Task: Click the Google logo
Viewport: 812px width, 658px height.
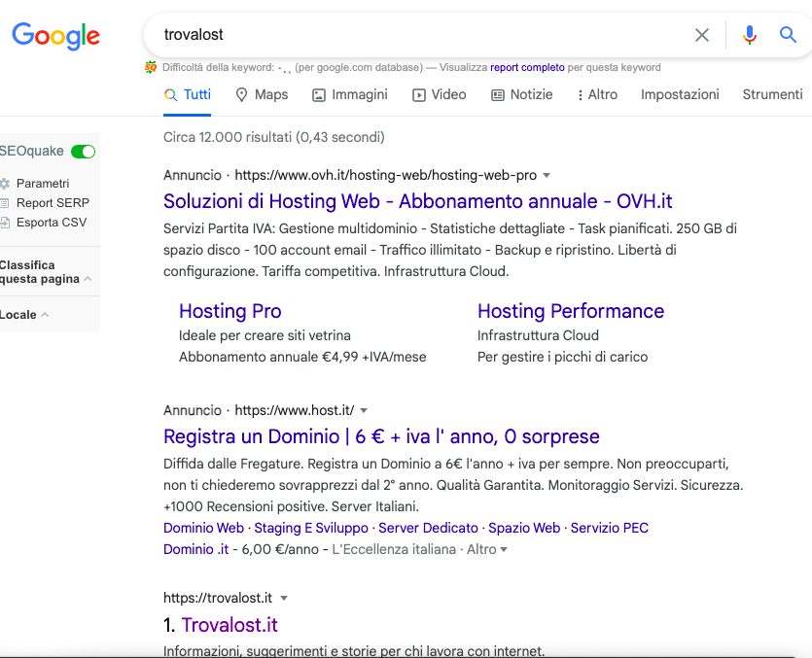Action: pyautogui.click(x=56, y=36)
